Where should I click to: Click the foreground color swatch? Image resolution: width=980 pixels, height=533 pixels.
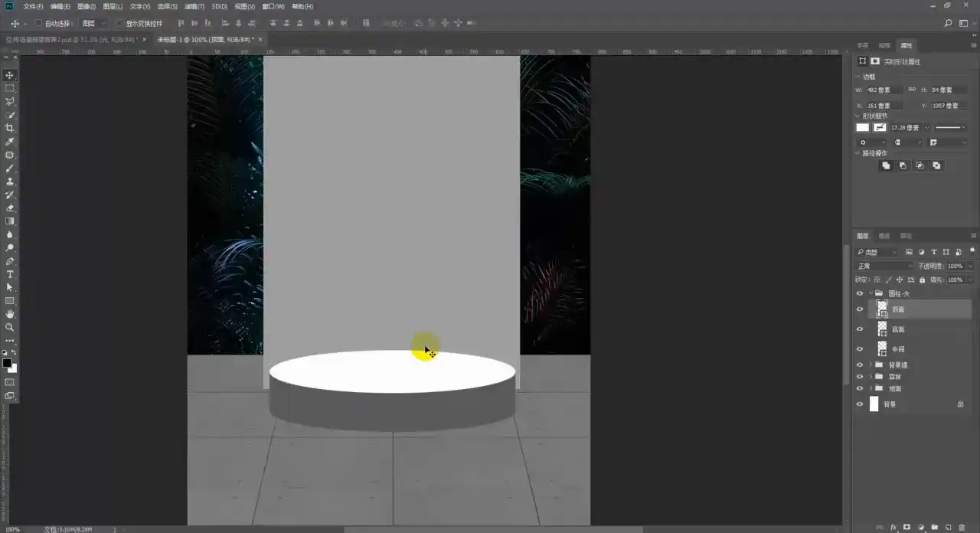click(7, 363)
